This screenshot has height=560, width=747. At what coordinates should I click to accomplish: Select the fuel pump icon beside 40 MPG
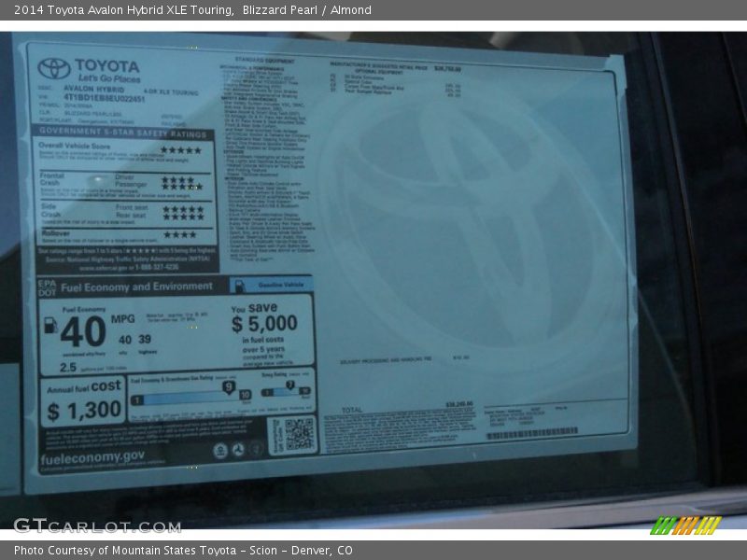click(x=51, y=324)
